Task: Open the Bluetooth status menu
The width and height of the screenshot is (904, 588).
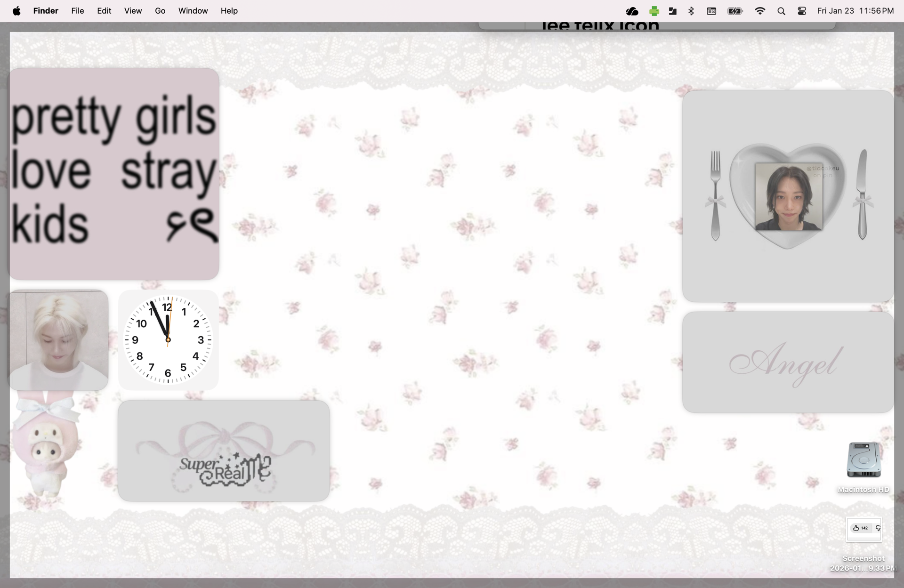Action: point(691,11)
